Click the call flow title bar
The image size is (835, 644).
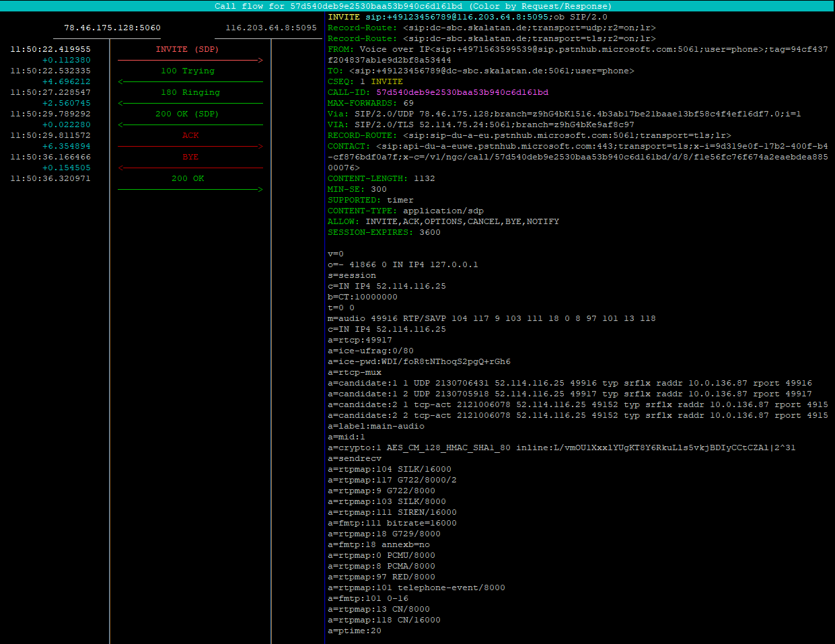pos(417,6)
